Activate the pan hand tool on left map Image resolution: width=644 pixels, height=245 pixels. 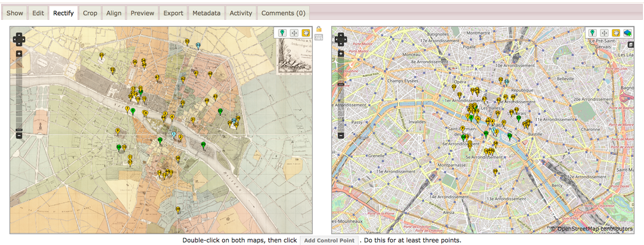tap(306, 33)
